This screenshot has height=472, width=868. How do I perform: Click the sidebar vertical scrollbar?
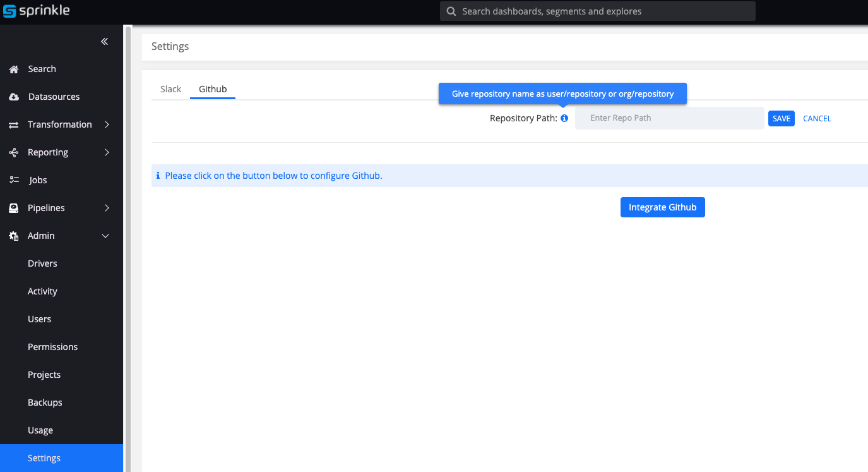pyautogui.click(x=128, y=248)
